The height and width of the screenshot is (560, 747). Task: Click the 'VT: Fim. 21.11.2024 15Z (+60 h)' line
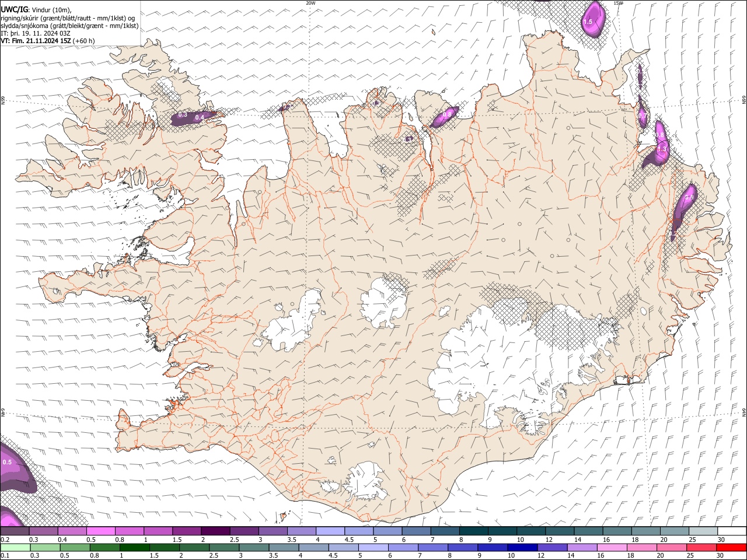[48, 41]
